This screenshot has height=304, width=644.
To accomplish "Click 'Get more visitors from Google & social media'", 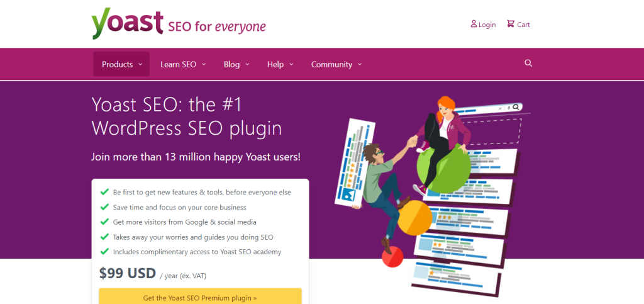I will click(185, 222).
